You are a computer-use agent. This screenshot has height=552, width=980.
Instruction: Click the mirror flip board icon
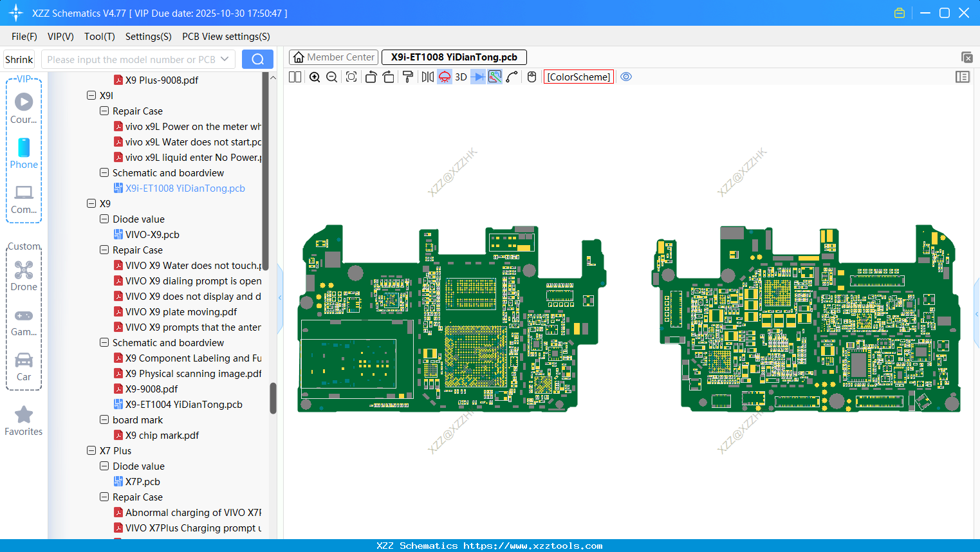coord(427,77)
